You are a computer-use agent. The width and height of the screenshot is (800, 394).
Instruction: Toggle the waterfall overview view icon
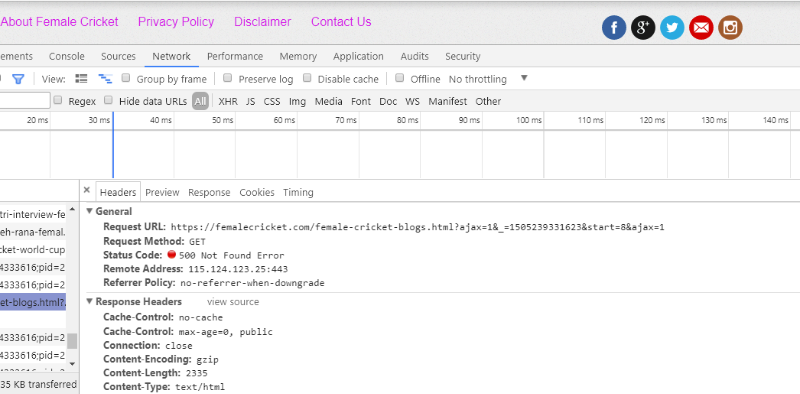105,79
